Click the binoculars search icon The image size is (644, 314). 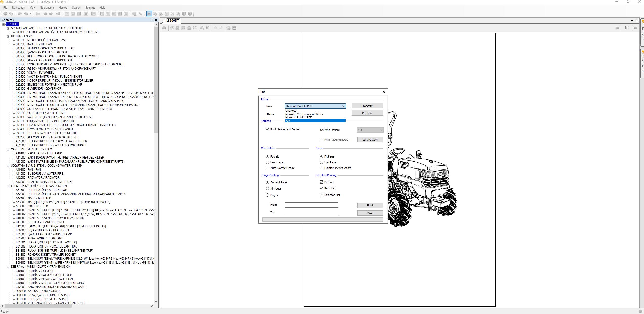(x=164, y=28)
